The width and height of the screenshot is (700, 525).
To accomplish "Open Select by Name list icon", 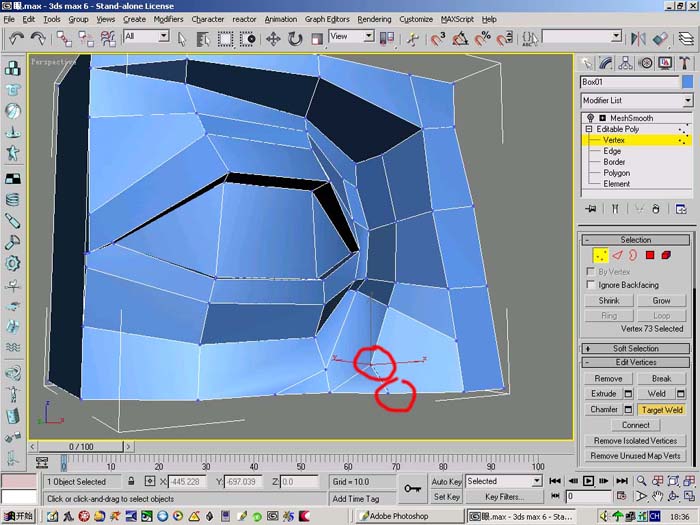I will (x=203, y=39).
